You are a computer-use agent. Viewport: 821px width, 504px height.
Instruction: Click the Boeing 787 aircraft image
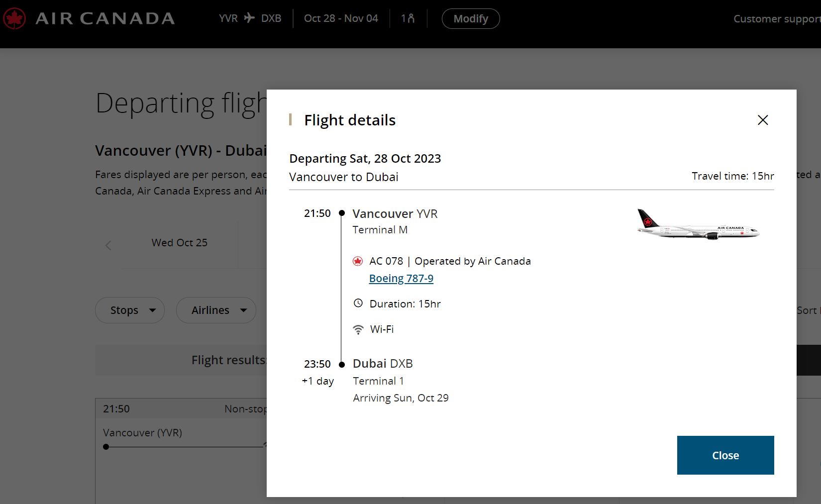click(698, 225)
